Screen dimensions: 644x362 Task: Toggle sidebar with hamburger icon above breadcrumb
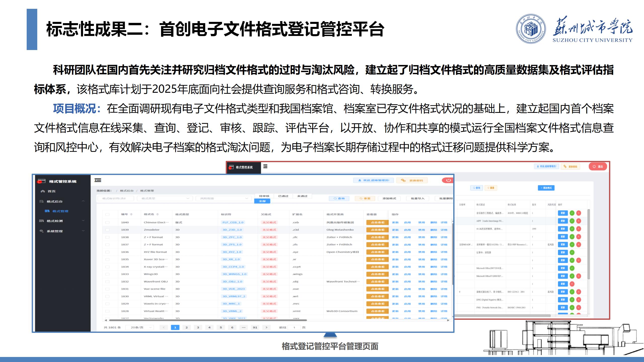[x=98, y=180]
